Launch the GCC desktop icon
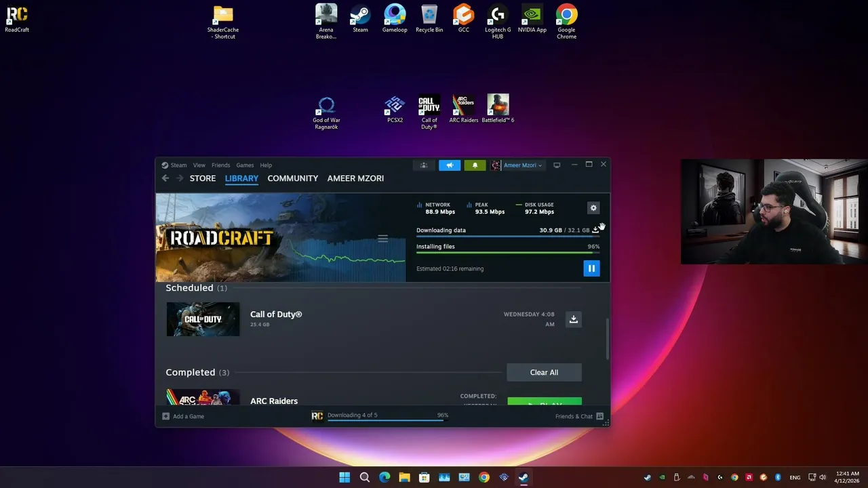Screen dimensions: 868x488 point(464,19)
